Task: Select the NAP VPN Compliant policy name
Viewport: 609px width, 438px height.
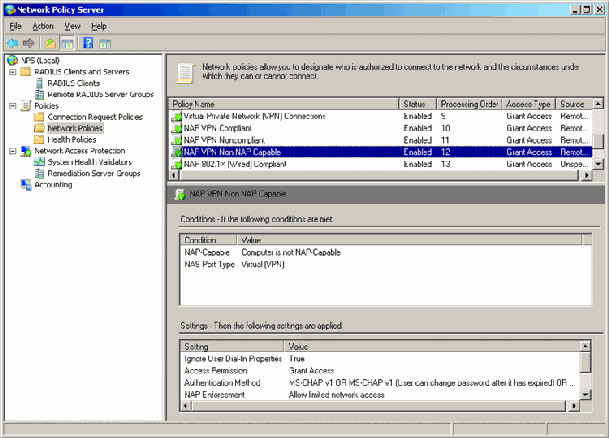Action: (217, 128)
